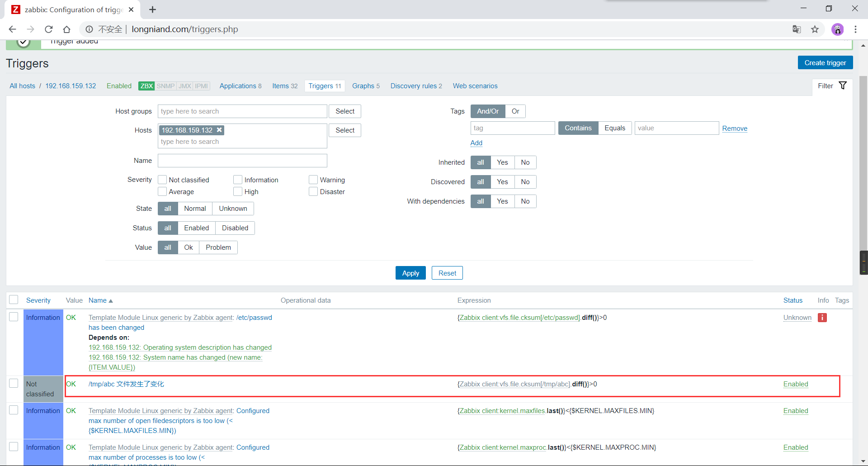Set Inherited filter to Yes
The image size is (868, 466).
coord(502,162)
